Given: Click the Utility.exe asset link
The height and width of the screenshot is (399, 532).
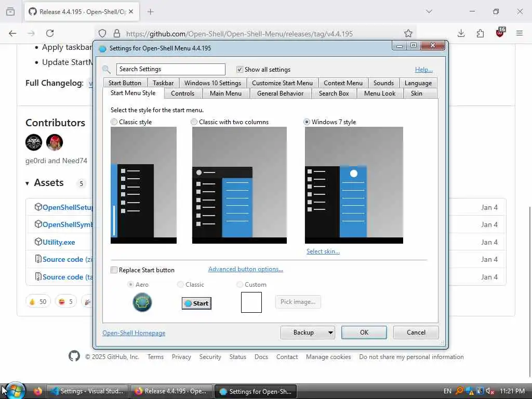Looking at the screenshot, I should click(59, 242).
